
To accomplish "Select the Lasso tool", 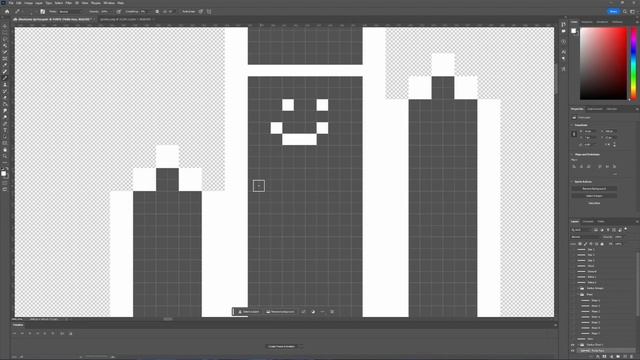I will click(5, 40).
